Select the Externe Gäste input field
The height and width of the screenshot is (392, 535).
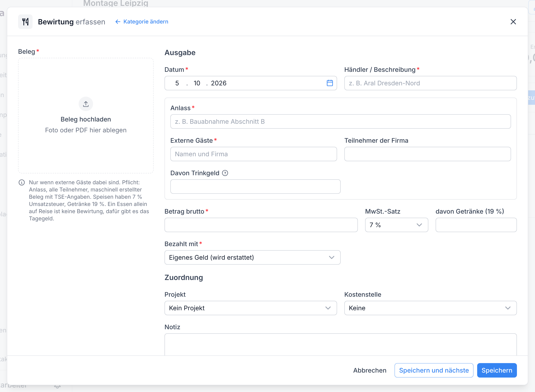pyautogui.click(x=253, y=154)
